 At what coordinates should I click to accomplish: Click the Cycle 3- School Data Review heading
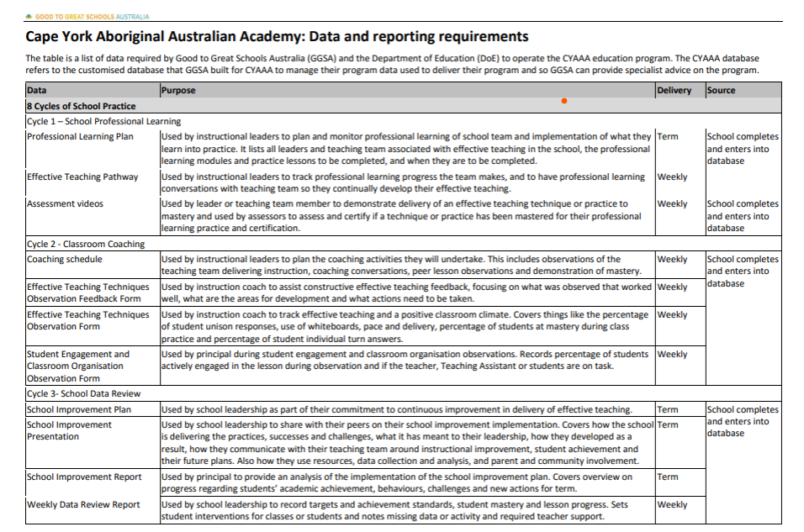[x=83, y=393]
